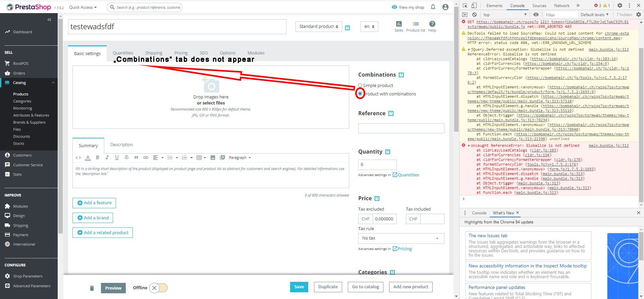Click the product name input field
This screenshot has width=644, height=299.
point(177,27)
